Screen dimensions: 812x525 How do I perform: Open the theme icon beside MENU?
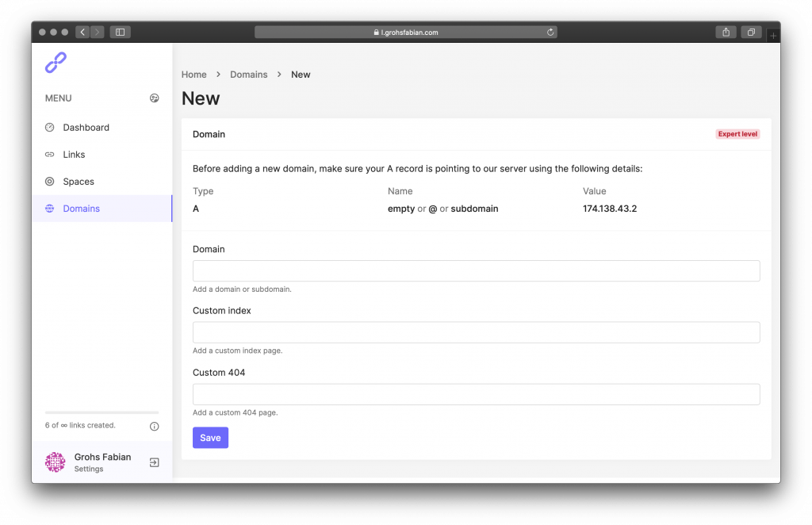155,98
